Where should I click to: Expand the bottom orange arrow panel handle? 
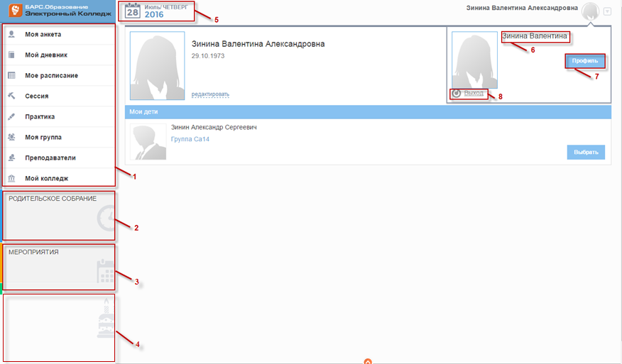coord(368,360)
